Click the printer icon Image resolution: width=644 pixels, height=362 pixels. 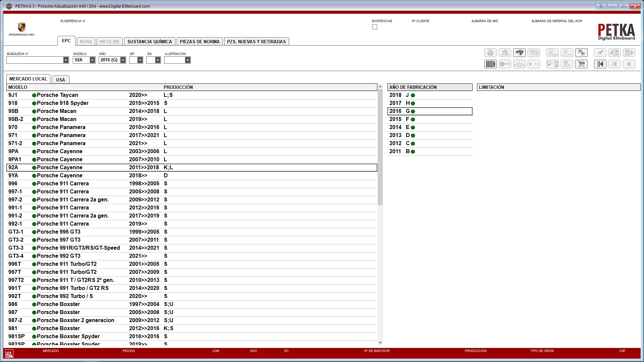pos(490,53)
